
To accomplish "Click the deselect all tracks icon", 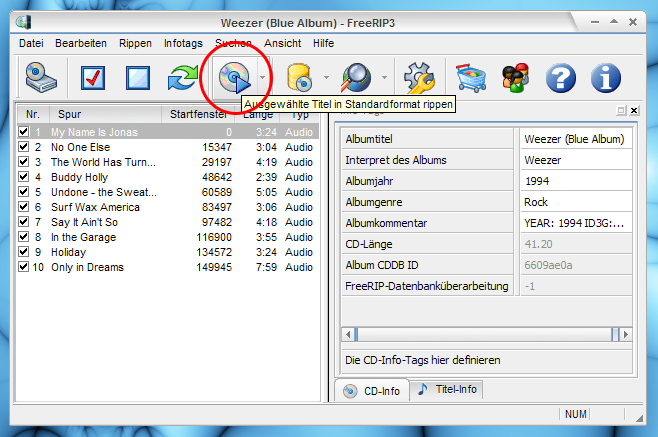I will point(138,78).
